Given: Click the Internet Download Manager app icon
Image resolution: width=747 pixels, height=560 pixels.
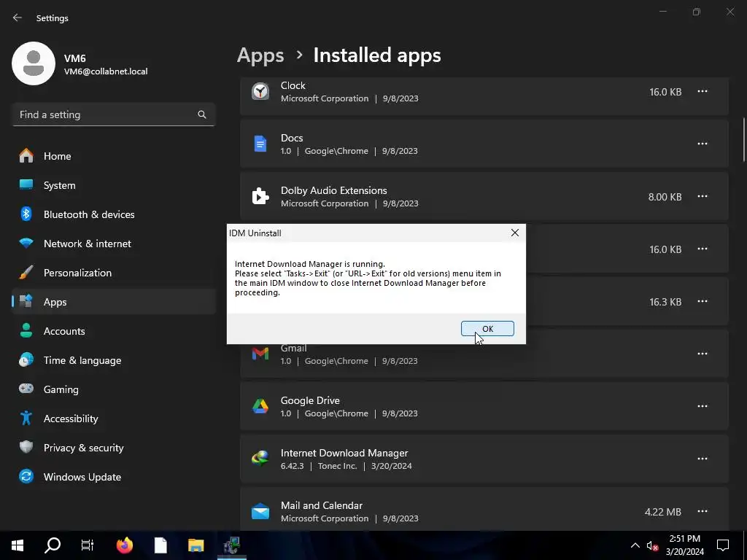Looking at the screenshot, I should click(260, 459).
